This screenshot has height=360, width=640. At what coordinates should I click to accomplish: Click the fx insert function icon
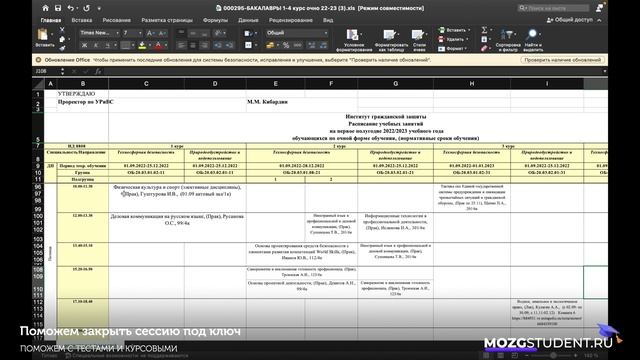[98, 71]
